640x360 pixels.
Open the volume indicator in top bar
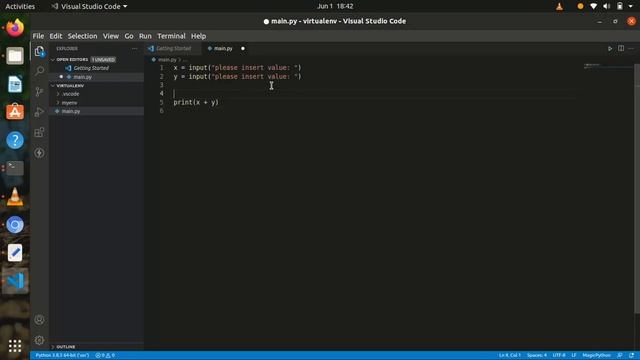(607, 6)
